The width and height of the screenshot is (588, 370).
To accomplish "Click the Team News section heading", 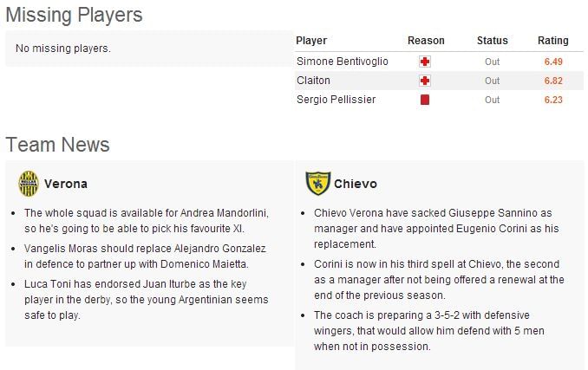I will click(57, 144).
